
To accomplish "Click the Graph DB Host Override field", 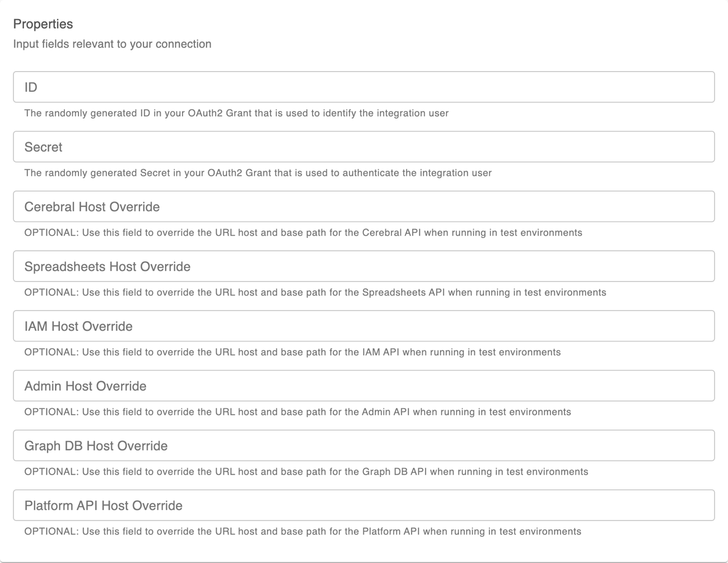I will pos(364,446).
